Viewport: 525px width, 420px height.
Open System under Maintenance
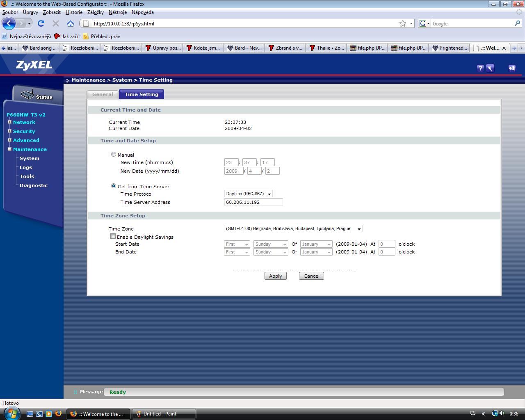[30, 158]
